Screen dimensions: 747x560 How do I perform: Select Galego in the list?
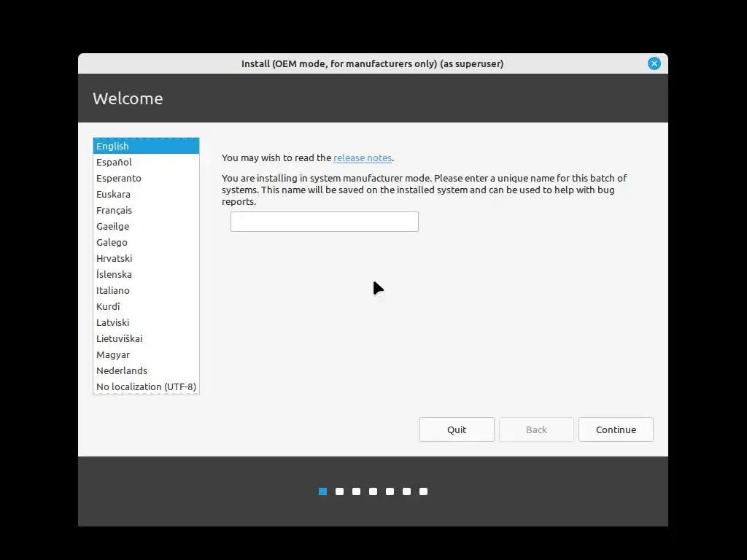[146, 242]
